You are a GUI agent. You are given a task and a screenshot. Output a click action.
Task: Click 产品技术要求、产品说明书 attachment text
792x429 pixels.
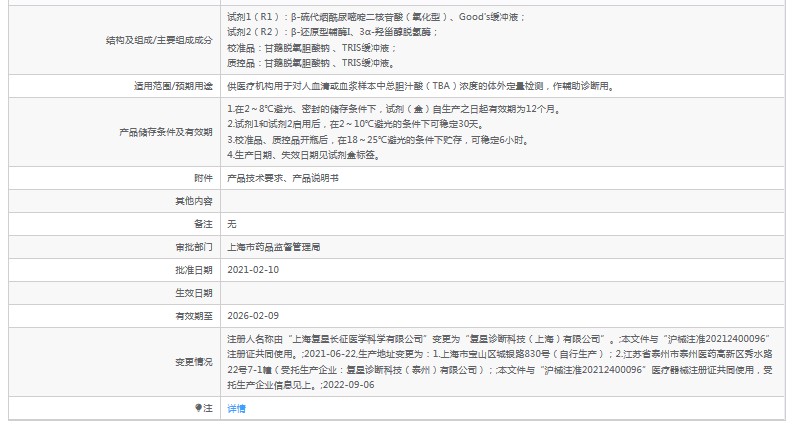(283, 178)
